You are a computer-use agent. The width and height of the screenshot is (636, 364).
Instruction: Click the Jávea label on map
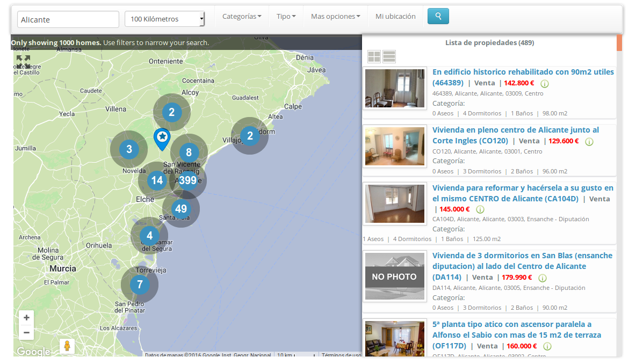[x=316, y=70]
